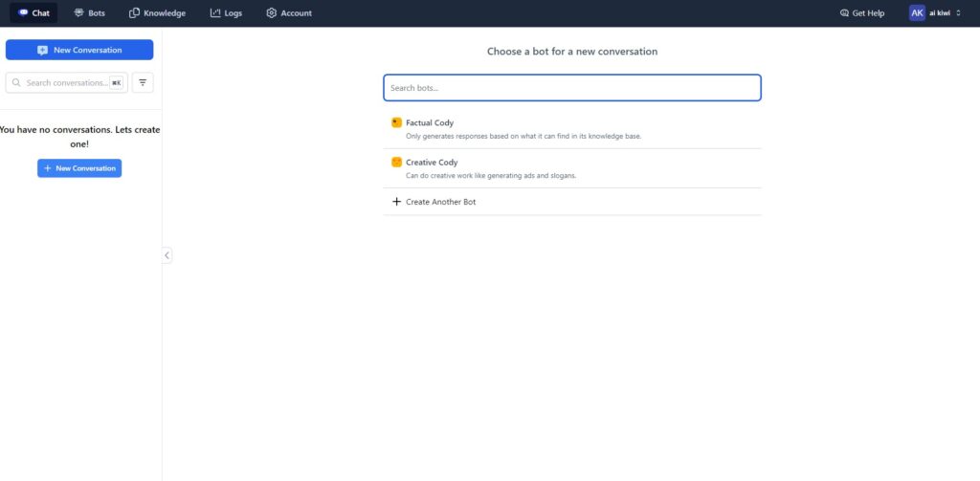Viewport: 980px width, 481px height.
Task: Open Account via the gear icon
Action: (x=271, y=12)
